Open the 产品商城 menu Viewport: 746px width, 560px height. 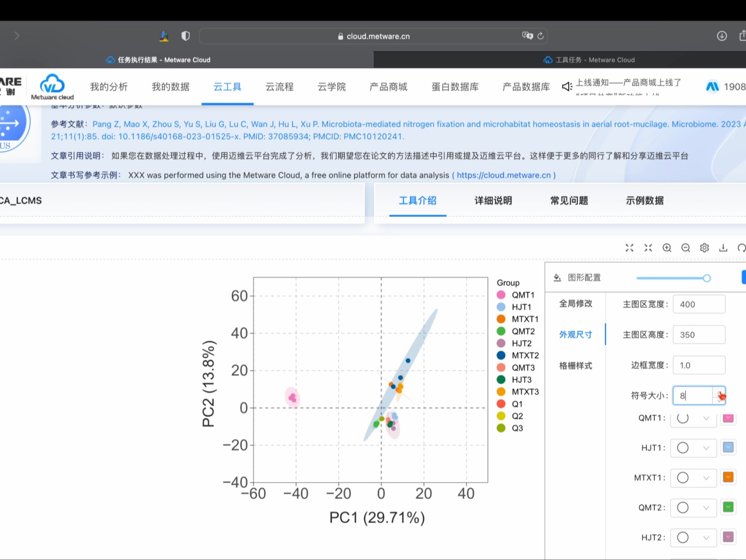pyautogui.click(x=389, y=87)
